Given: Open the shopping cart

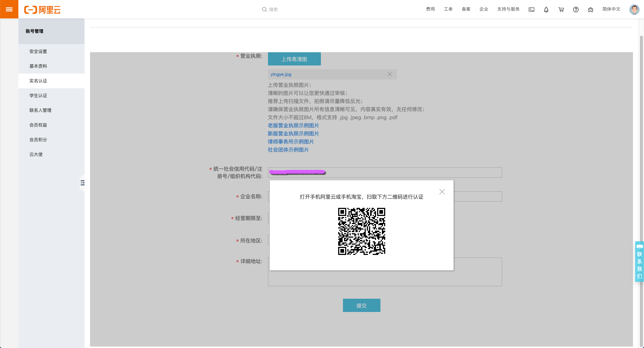Looking at the screenshot, I should [x=561, y=10].
